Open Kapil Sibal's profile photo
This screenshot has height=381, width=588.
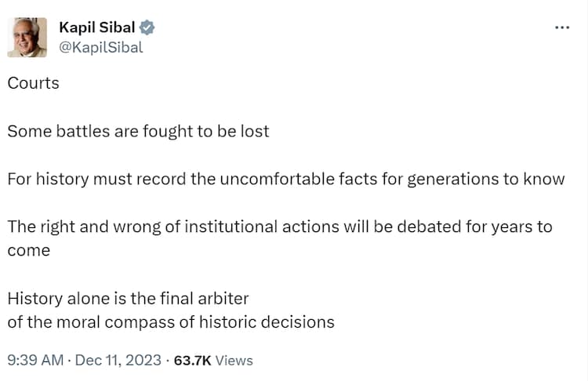click(27, 37)
